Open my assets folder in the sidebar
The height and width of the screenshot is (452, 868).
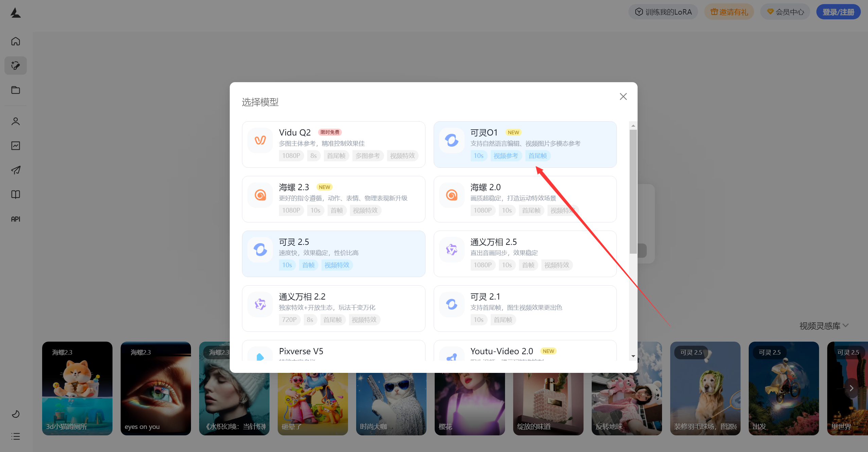[x=15, y=90]
